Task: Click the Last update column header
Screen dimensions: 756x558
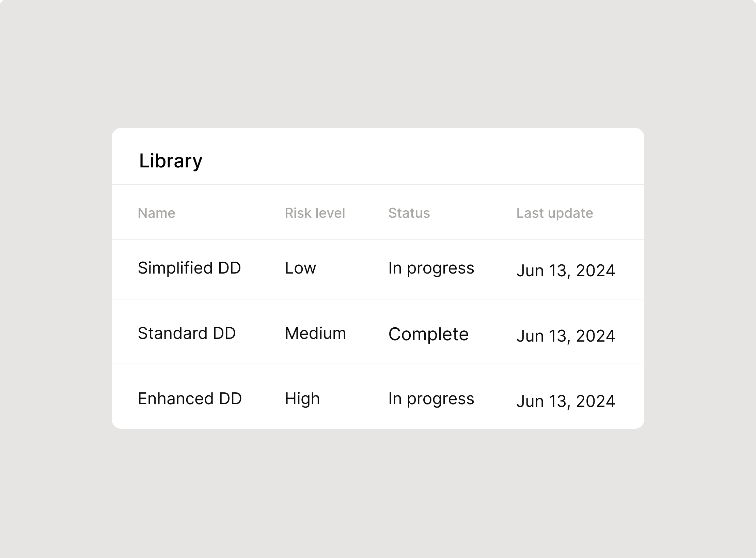Action: [x=555, y=213]
